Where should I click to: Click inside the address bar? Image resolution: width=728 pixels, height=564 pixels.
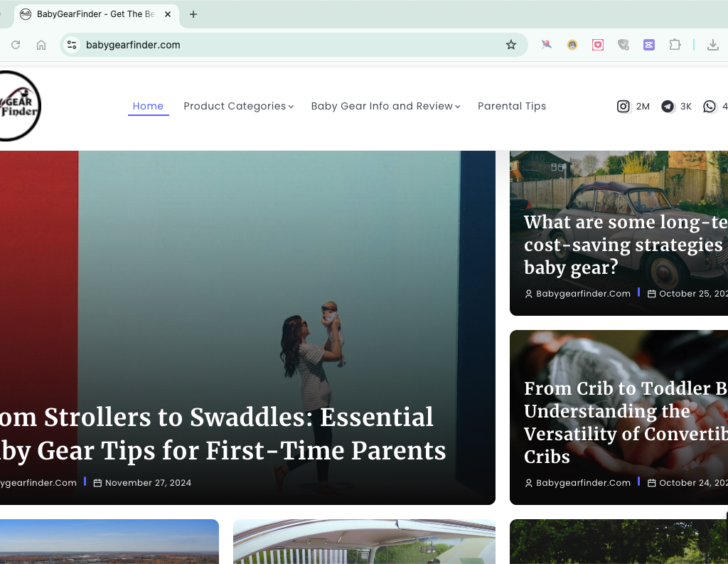(213, 44)
